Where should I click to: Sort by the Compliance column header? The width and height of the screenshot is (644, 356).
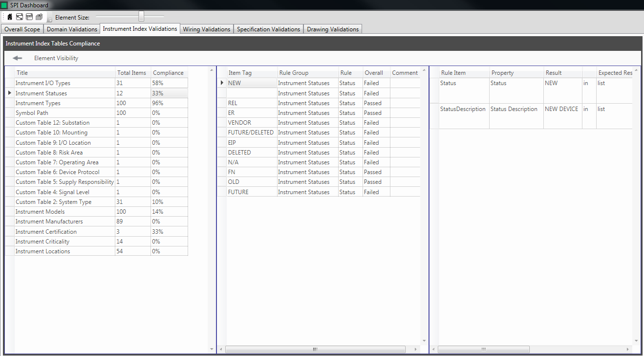tap(168, 73)
